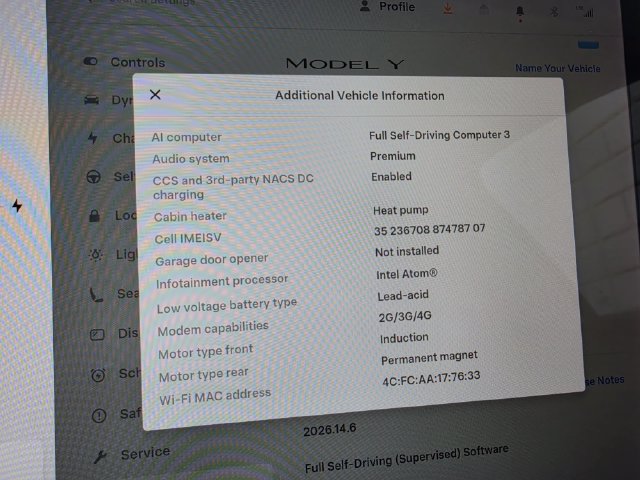Click the Bluetooth status icon

click(x=554, y=11)
